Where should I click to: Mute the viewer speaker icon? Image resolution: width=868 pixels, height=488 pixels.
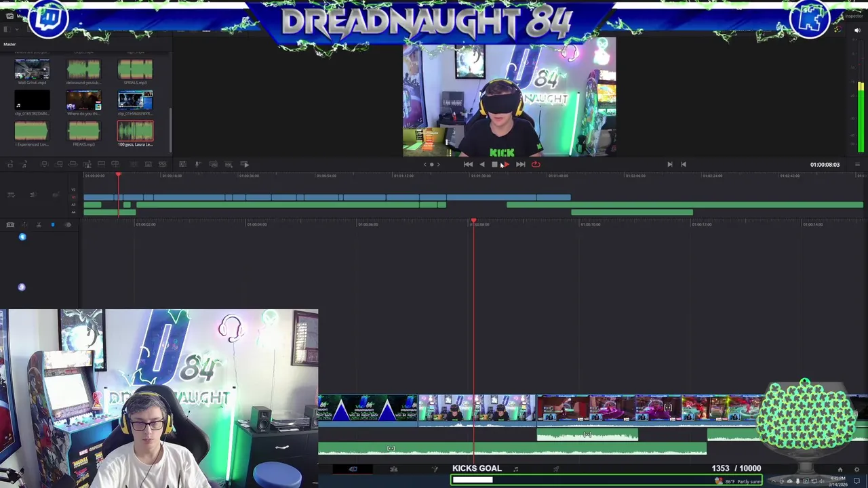(859, 30)
